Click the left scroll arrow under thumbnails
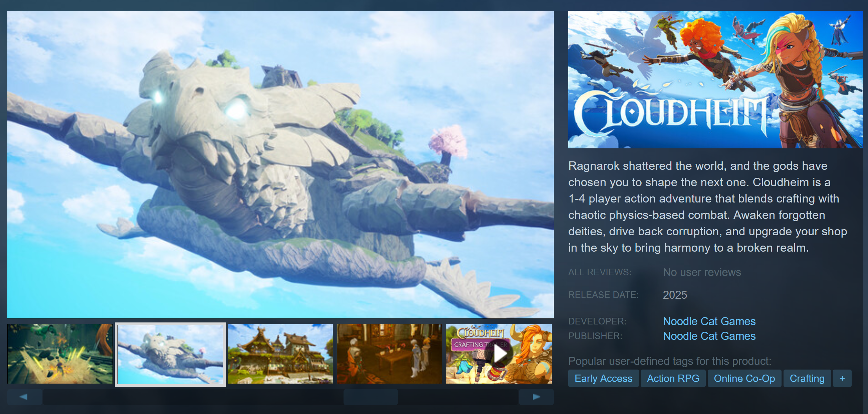 pyautogui.click(x=24, y=397)
